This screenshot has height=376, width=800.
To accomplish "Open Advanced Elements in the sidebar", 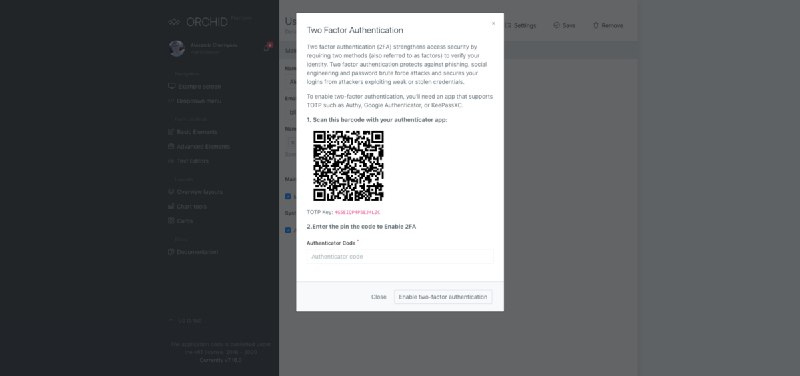I will 203,146.
